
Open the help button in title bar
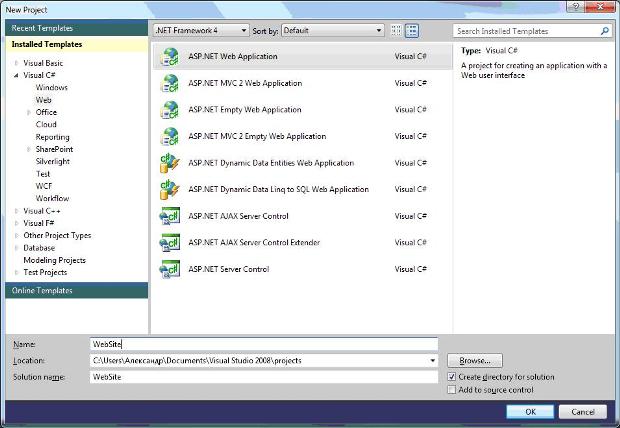[x=576, y=6]
